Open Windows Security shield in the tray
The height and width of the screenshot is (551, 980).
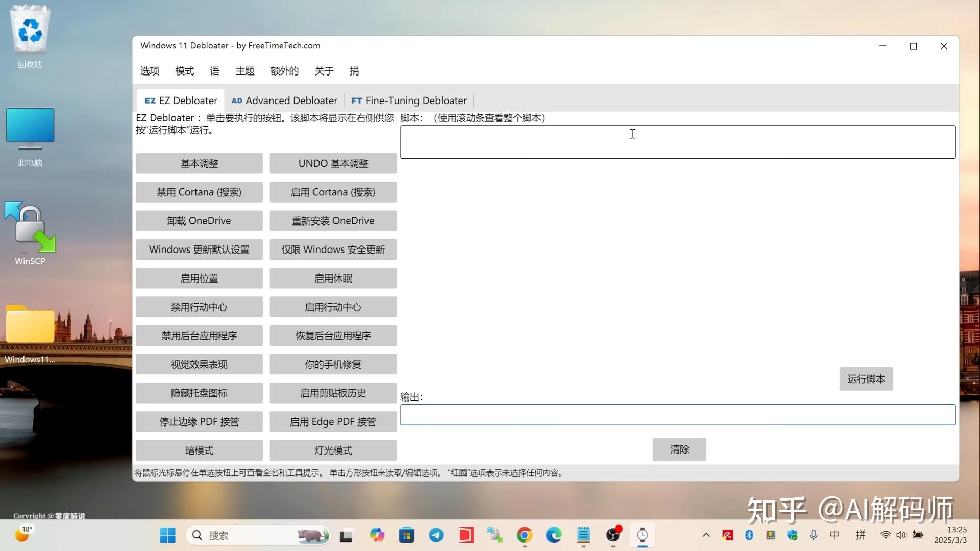(792, 535)
